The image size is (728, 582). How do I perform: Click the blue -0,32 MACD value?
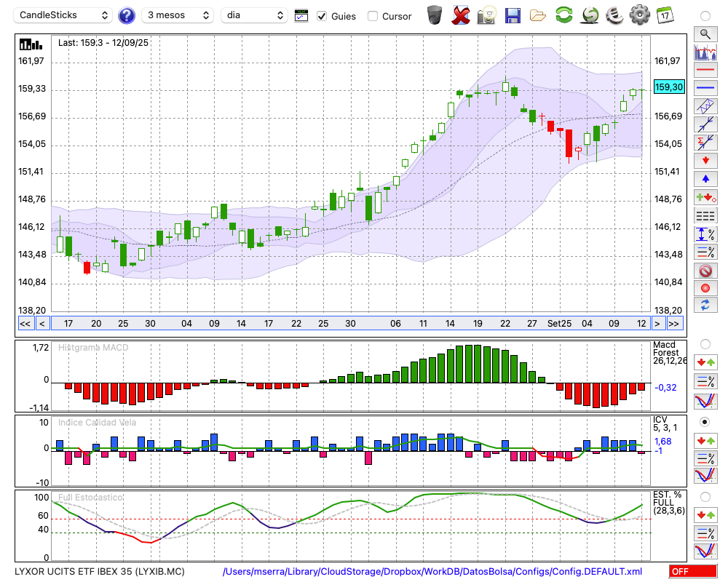coord(665,388)
